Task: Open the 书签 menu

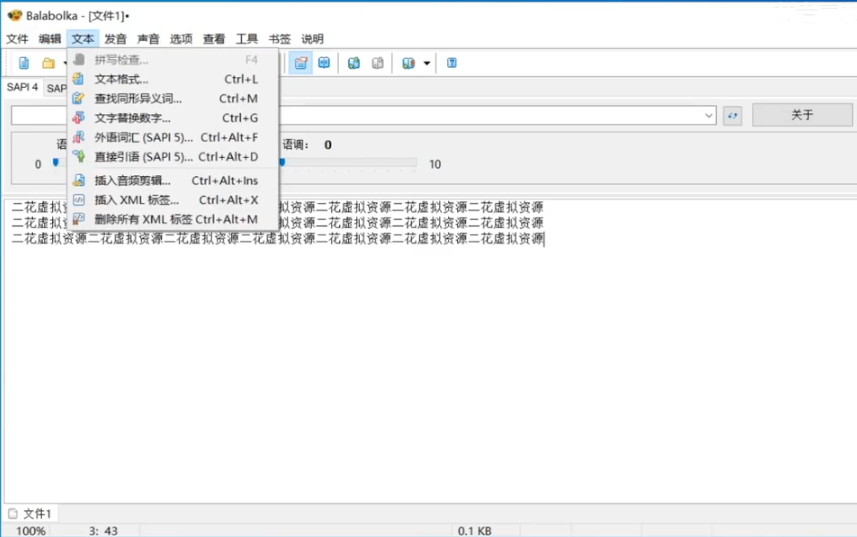Action: pyautogui.click(x=279, y=39)
